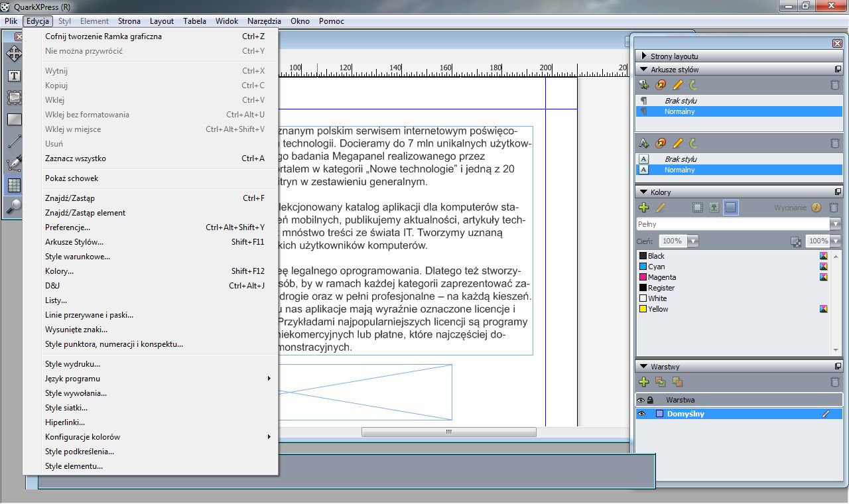Click delete layer trash icon in Warstwy
This screenshot has height=504, width=849.
click(835, 382)
